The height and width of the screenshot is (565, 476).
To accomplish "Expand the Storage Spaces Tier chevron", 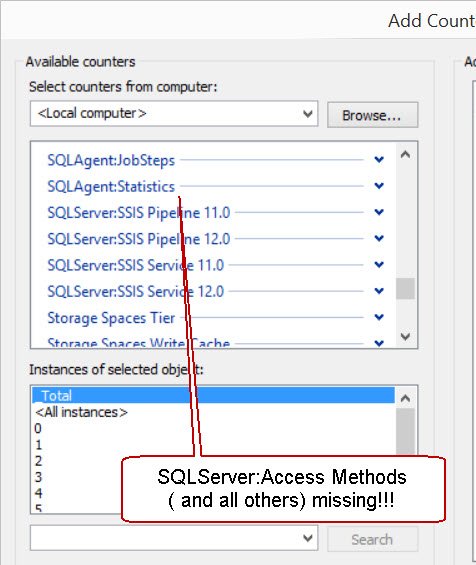I will coord(379,317).
